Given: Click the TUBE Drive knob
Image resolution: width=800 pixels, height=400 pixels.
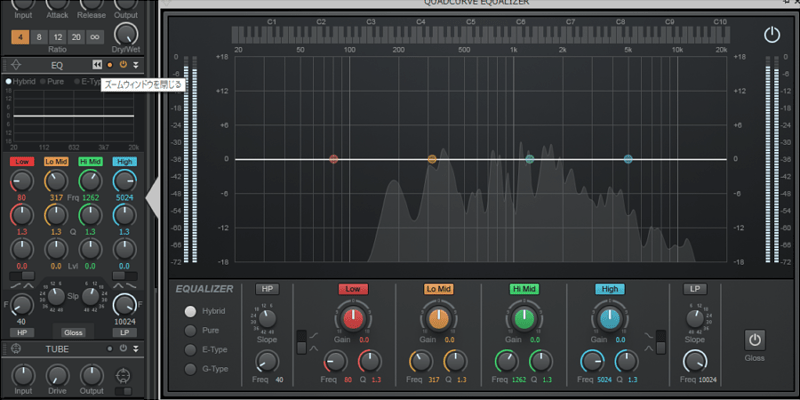Looking at the screenshot, I should click(x=57, y=375).
